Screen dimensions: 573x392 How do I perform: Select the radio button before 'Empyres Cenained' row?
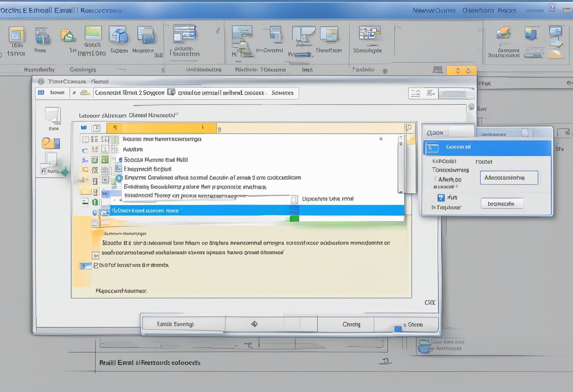[x=119, y=178]
